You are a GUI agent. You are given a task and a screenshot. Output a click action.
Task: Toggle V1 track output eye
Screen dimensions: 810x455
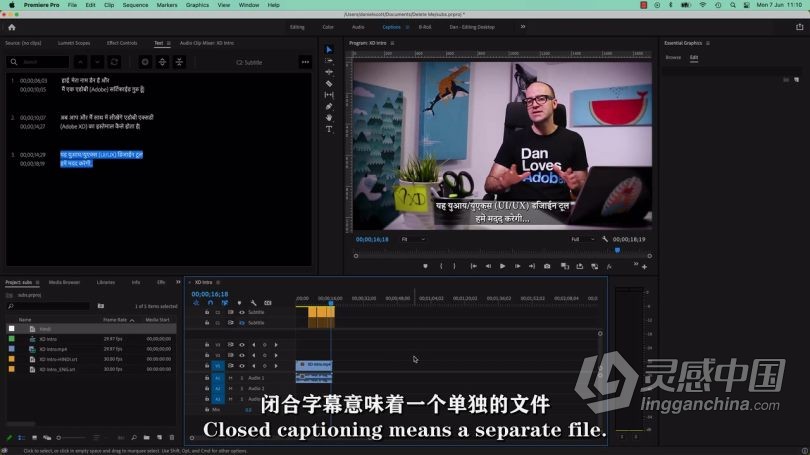pyautogui.click(x=242, y=366)
